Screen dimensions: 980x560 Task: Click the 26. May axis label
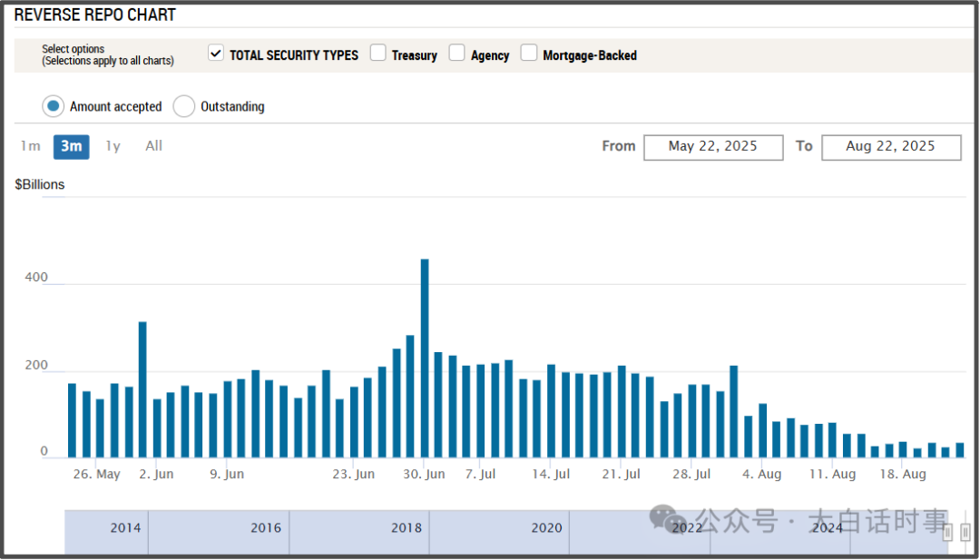pyautogui.click(x=95, y=475)
